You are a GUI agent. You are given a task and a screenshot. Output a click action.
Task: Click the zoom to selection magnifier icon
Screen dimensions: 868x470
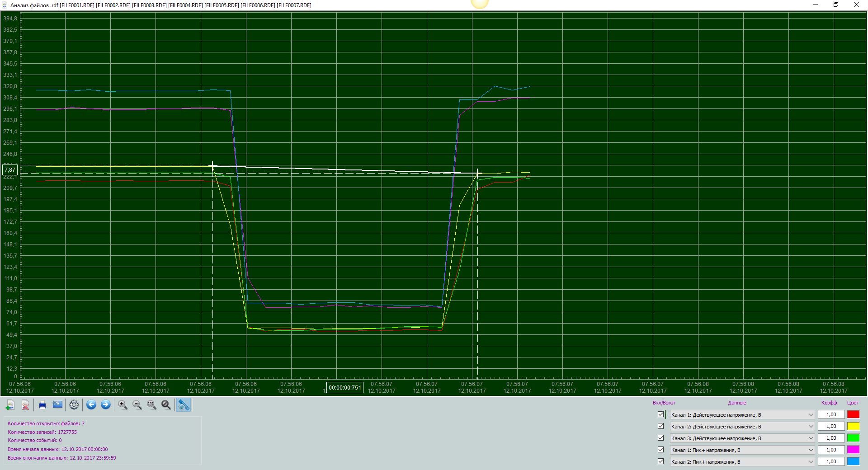coord(152,405)
